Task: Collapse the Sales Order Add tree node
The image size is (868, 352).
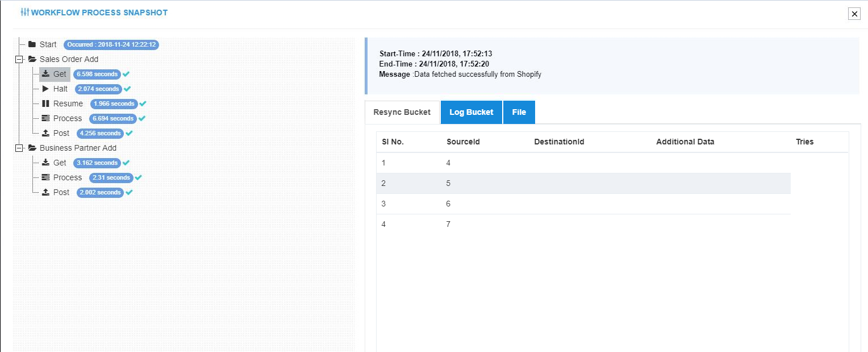Action: tap(19, 60)
